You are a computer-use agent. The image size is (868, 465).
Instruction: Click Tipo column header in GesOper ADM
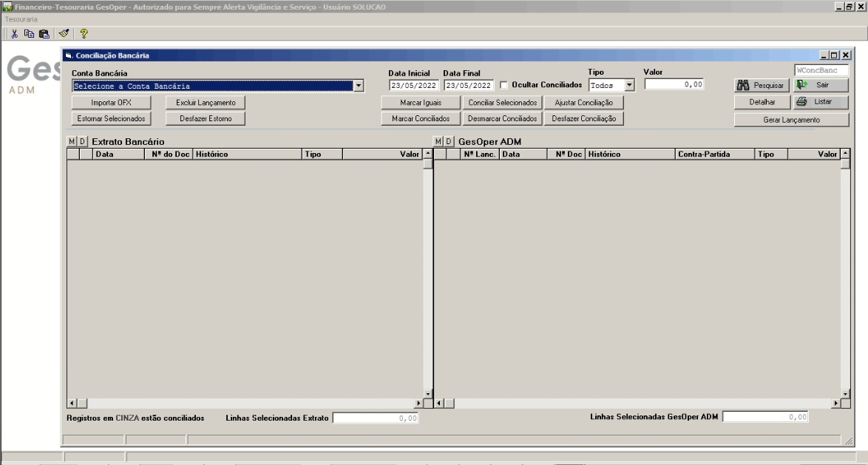pyautogui.click(x=771, y=154)
